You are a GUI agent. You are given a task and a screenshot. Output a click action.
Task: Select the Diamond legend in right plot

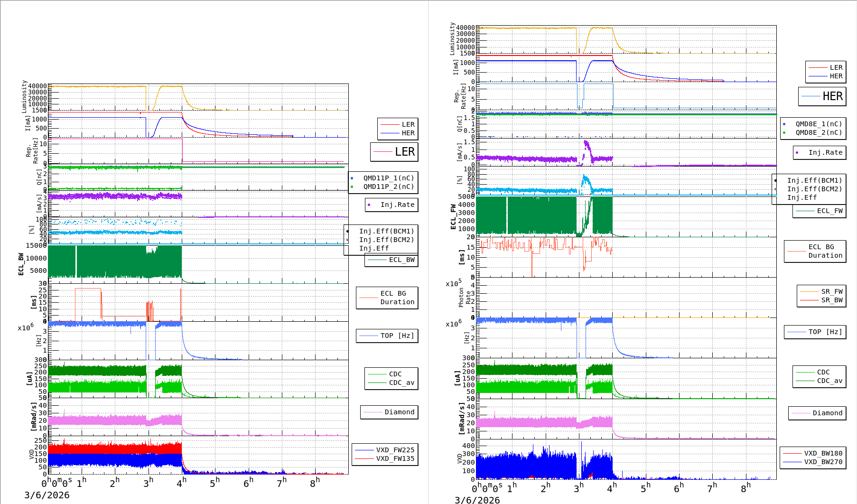[817, 413]
